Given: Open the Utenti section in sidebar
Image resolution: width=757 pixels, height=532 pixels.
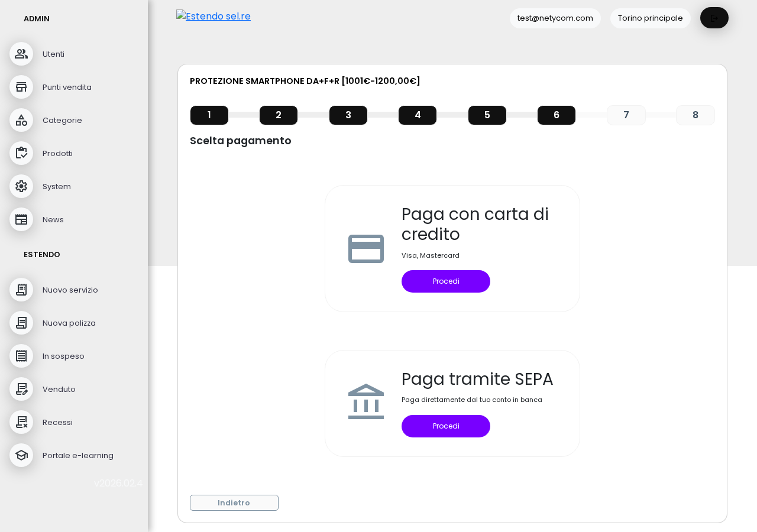Looking at the screenshot, I should click(x=53, y=53).
